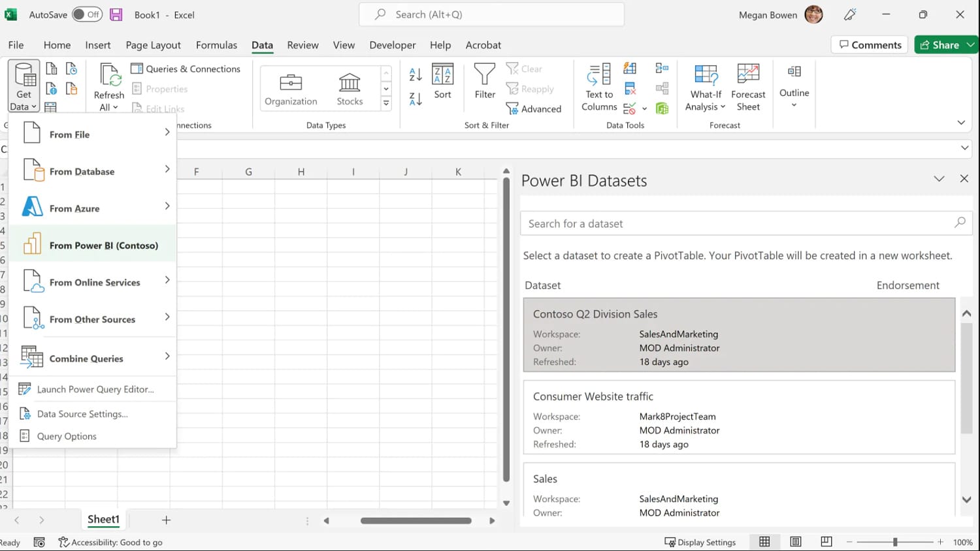Select Contoso Q2 Division Sales dataset
Screen dimensions: 980x551
(739, 335)
